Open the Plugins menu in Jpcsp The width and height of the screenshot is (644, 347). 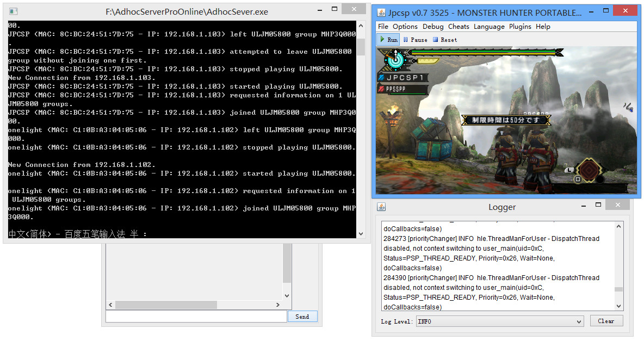pyautogui.click(x=520, y=26)
